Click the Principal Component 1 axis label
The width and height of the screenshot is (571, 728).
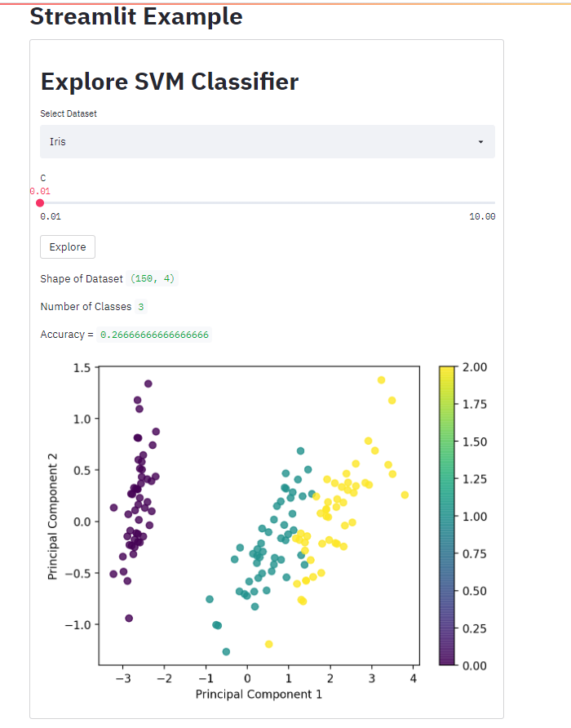(x=258, y=695)
